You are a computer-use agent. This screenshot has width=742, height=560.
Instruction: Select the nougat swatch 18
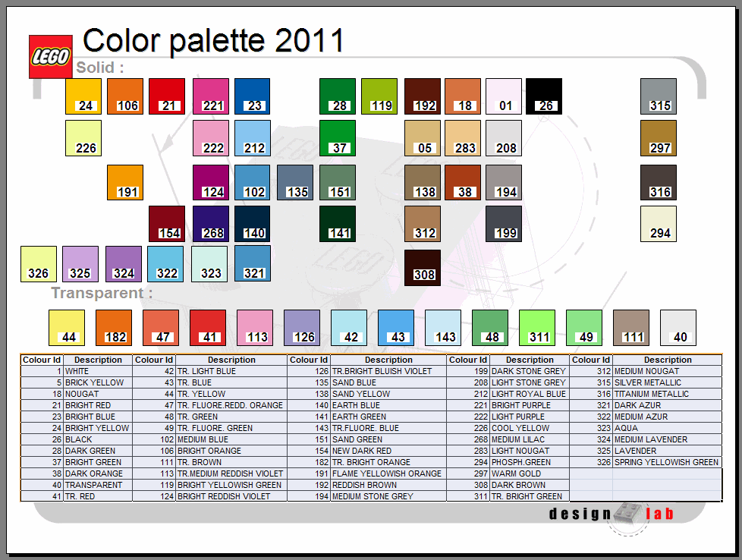pos(463,96)
